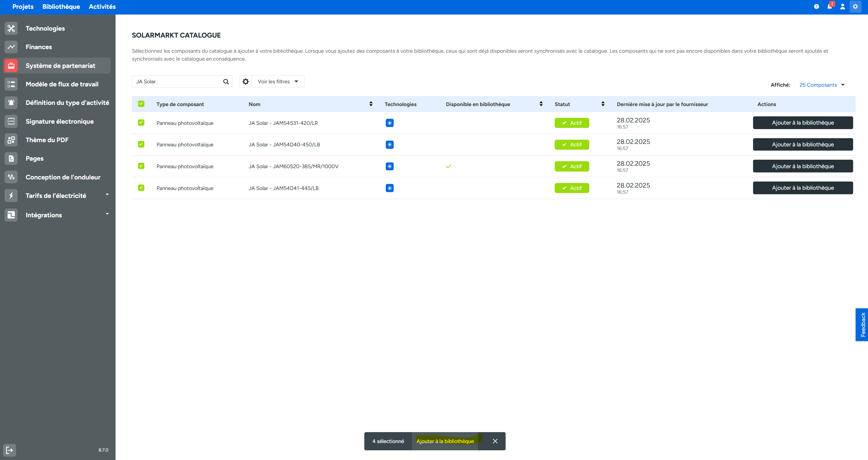Screen dimensions: 868x460
Task: Click the logout icon in sidebar
Action: tap(10, 450)
